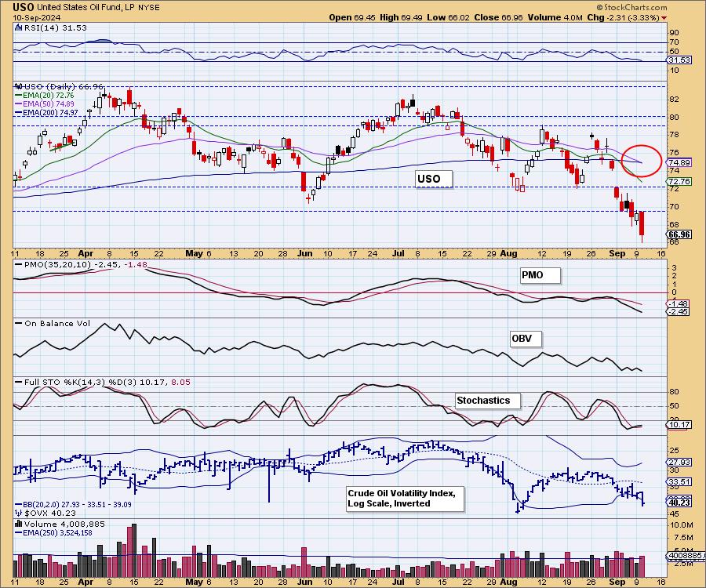Viewport: 706px width, 588px height.
Task: Click the 10.17 stochastics value tag
Action: click(x=678, y=425)
